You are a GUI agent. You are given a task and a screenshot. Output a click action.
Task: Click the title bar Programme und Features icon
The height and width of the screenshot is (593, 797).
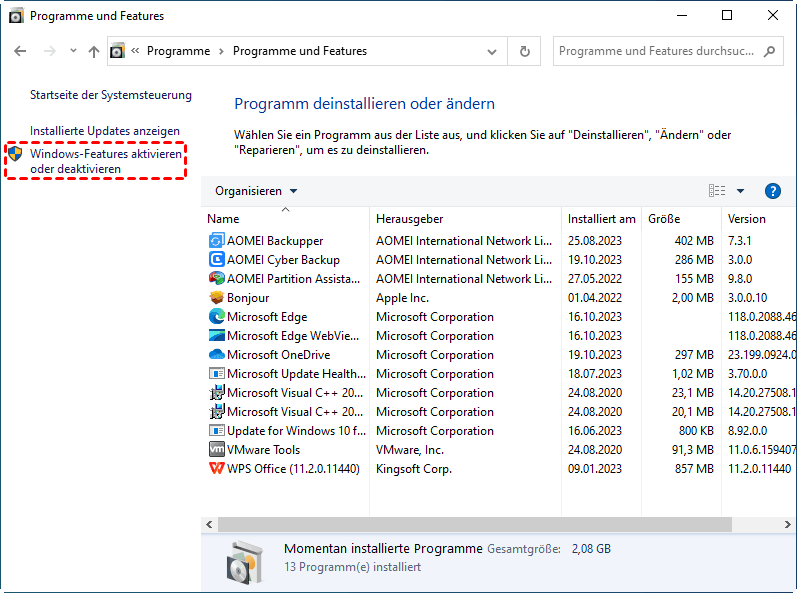[x=16, y=16]
